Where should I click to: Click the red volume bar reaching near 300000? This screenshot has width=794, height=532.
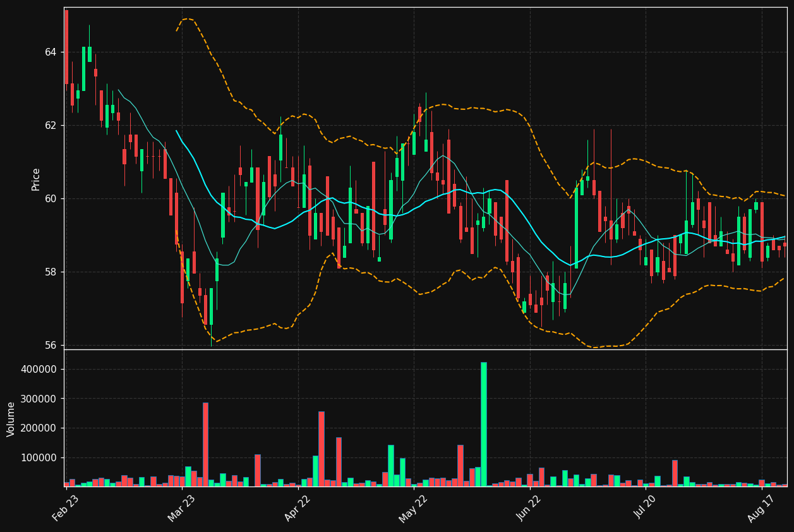click(205, 444)
